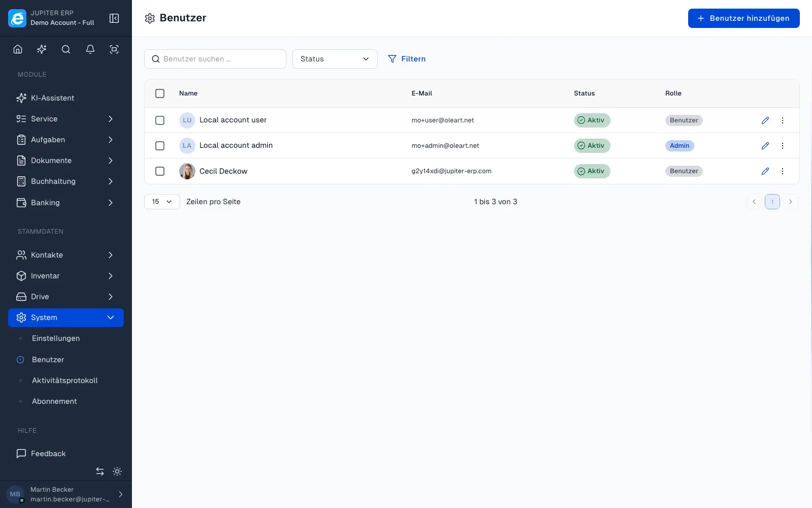Open Aktivitätsprotokoll under System
The width and height of the screenshot is (812, 508).
[64, 380]
